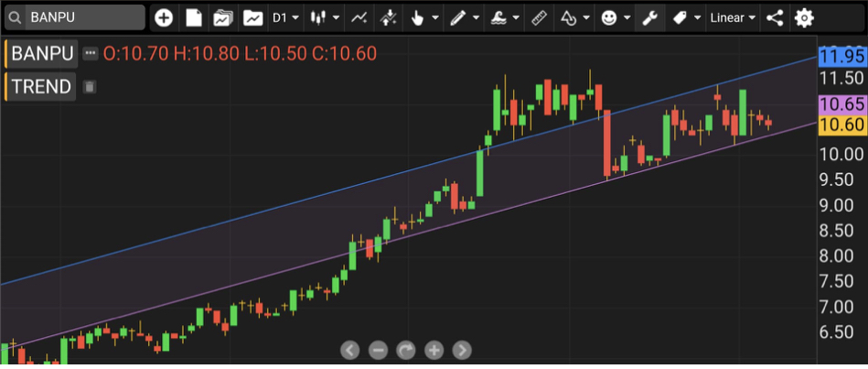Expand the tag label dropdown arrow
This screenshot has width=868, height=369.
click(x=698, y=17)
